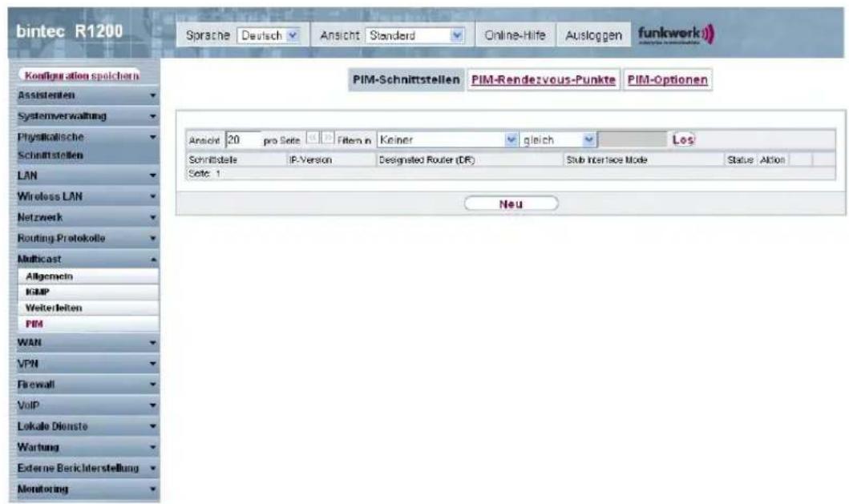The width and height of the screenshot is (849, 504).
Task: Switch to PIM-Optionen tab
Action: tap(667, 79)
